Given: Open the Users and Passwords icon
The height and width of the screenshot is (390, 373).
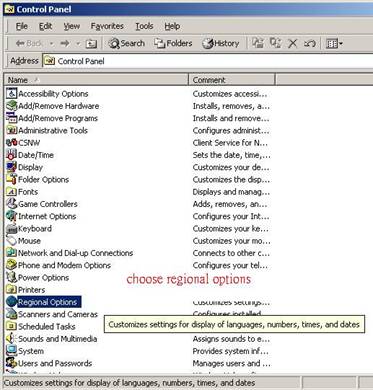Looking at the screenshot, I should (x=12, y=363).
